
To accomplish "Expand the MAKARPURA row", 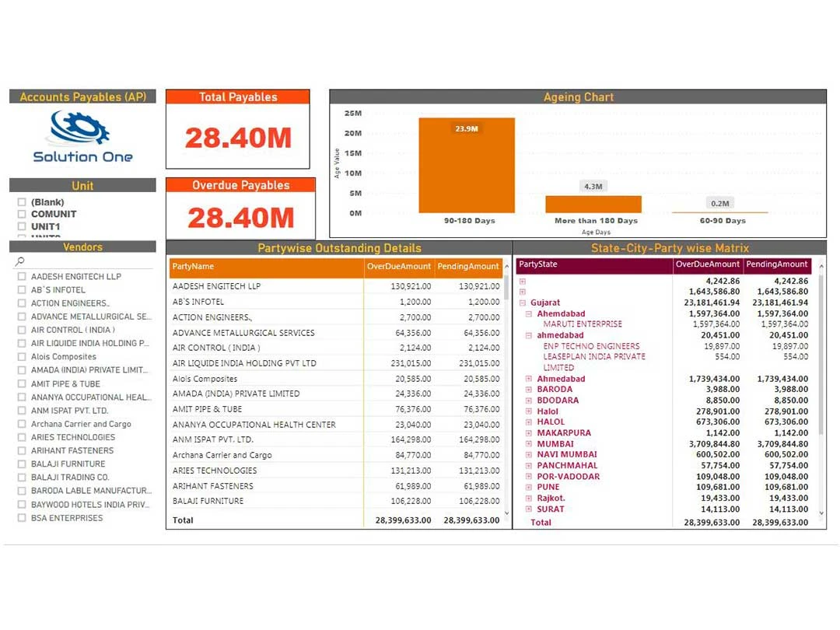I will pos(529,433).
